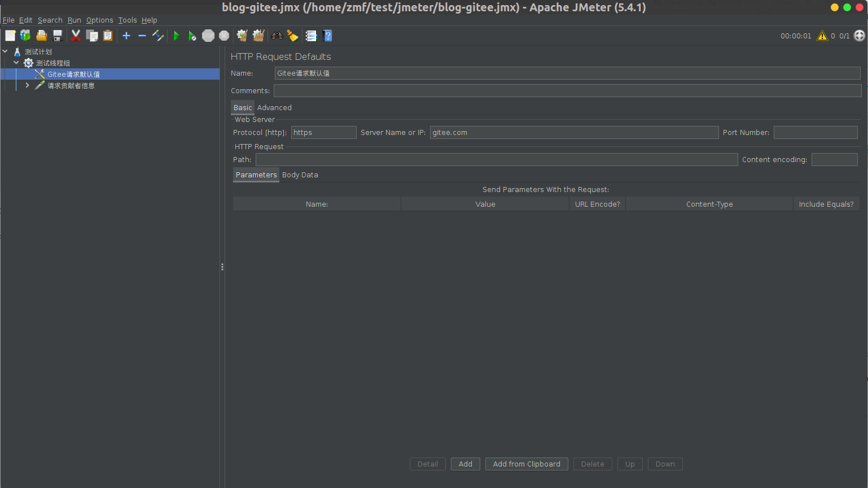Click the Shutdown test icon
The image size is (868, 488).
click(x=224, y=36)
